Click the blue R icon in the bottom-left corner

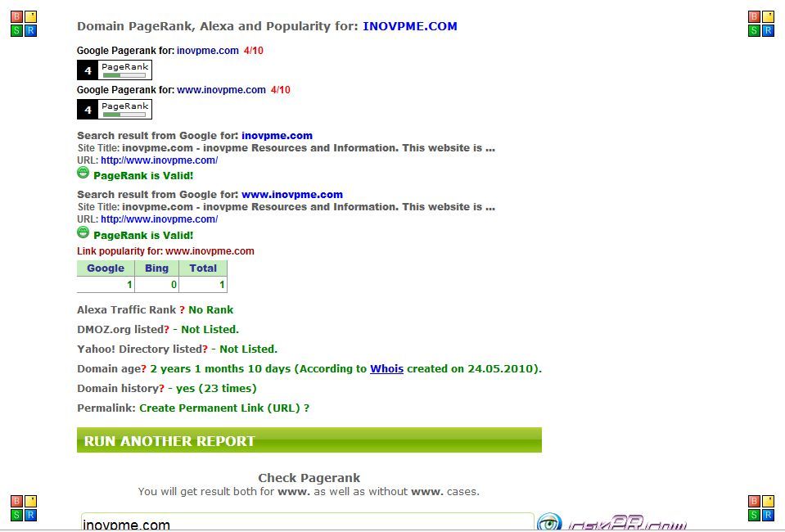(30, 515)
